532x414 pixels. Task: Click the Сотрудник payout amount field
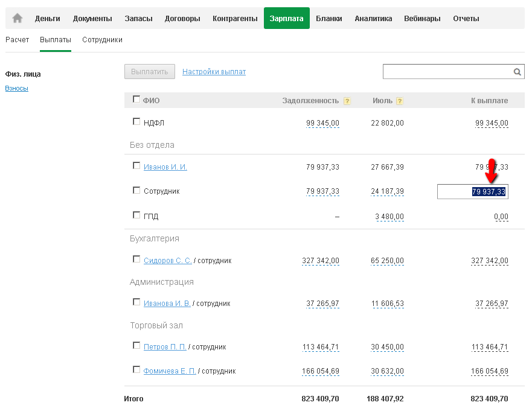click(x=472, y=192)
